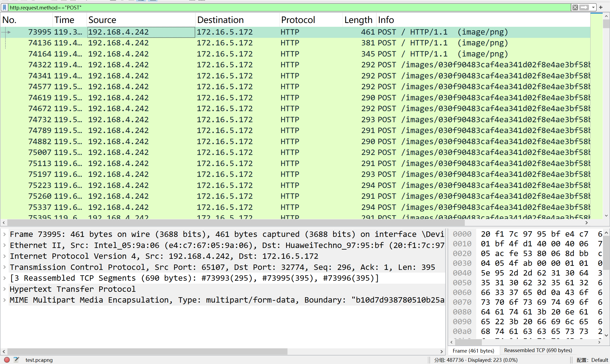
Task: Apply the display filter arrow button
Action: coord(584,8)
